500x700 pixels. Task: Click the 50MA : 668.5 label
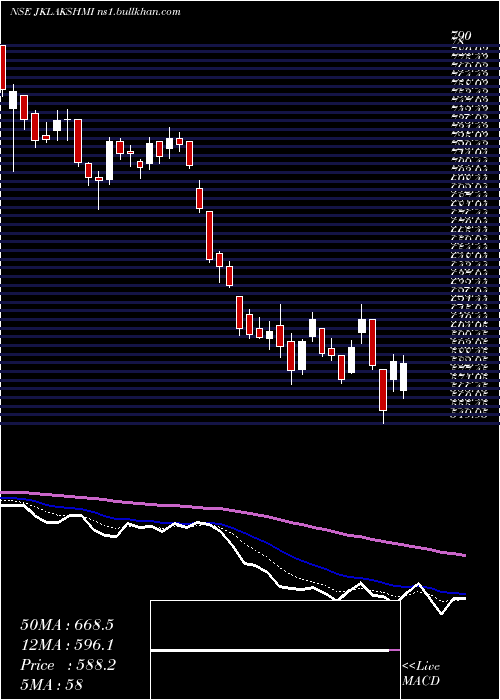click(x=67, y=625)
